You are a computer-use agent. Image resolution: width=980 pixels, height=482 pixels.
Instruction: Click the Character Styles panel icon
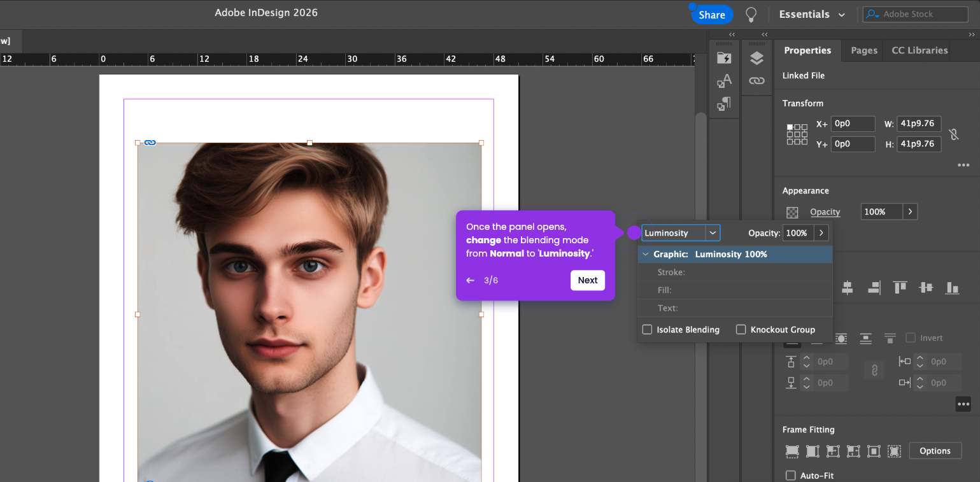(724, 81)
